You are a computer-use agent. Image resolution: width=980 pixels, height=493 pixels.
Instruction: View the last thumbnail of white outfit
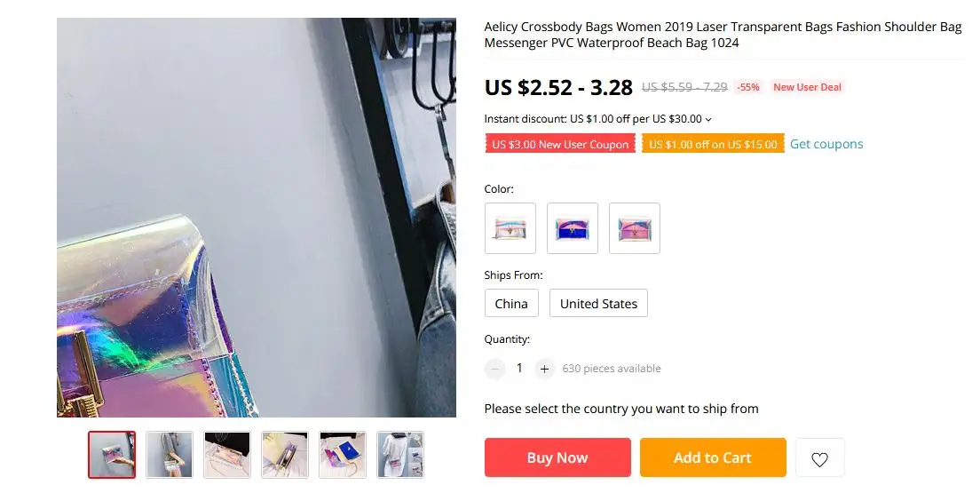(x=400, y=455)
